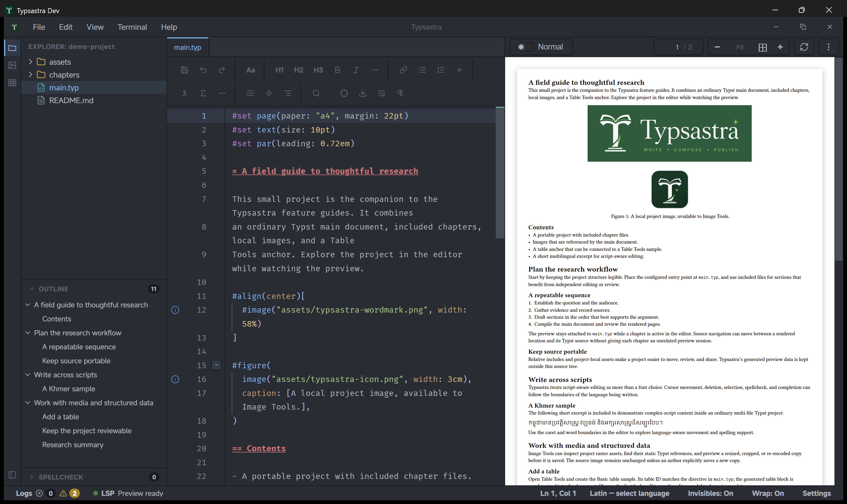Open the image tools sidebar icon
847x504 pixels.
click(x=12, y=65)
